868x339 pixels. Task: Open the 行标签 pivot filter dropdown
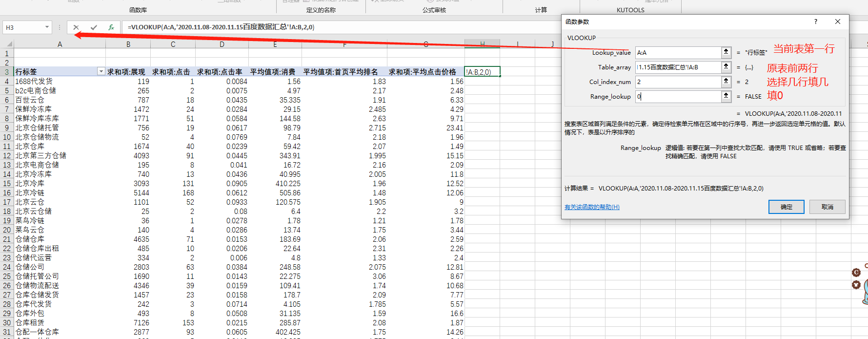click(x=101, y=72)
